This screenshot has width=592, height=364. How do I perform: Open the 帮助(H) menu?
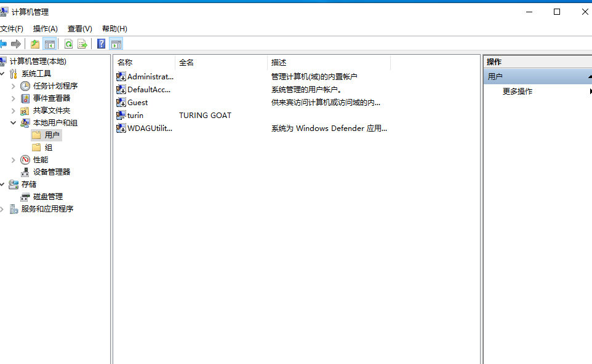click(114, 29)
